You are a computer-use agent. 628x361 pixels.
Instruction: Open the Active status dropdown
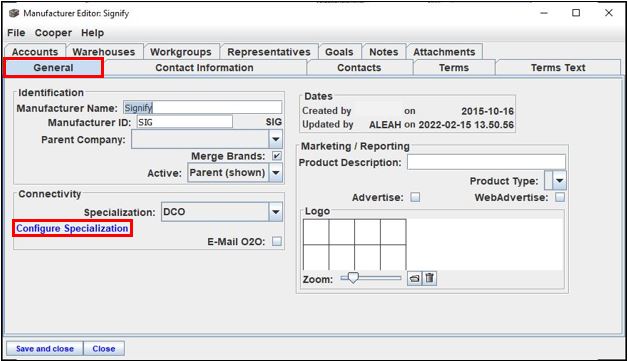pos(276,173)
